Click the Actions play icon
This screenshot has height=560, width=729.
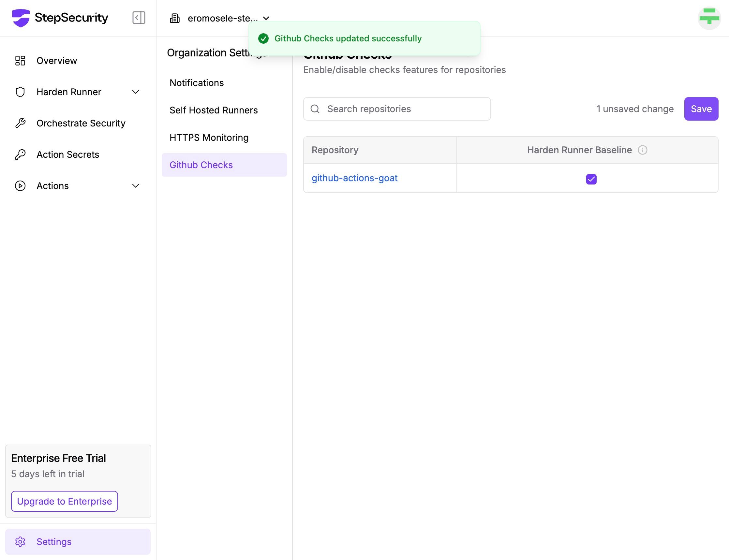[x=20, y=186]
